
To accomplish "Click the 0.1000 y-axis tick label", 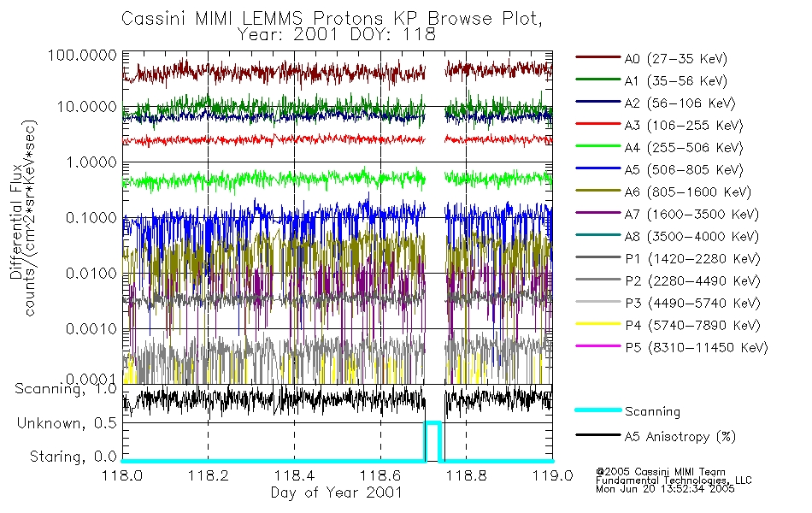I will [x=91, y=218].
